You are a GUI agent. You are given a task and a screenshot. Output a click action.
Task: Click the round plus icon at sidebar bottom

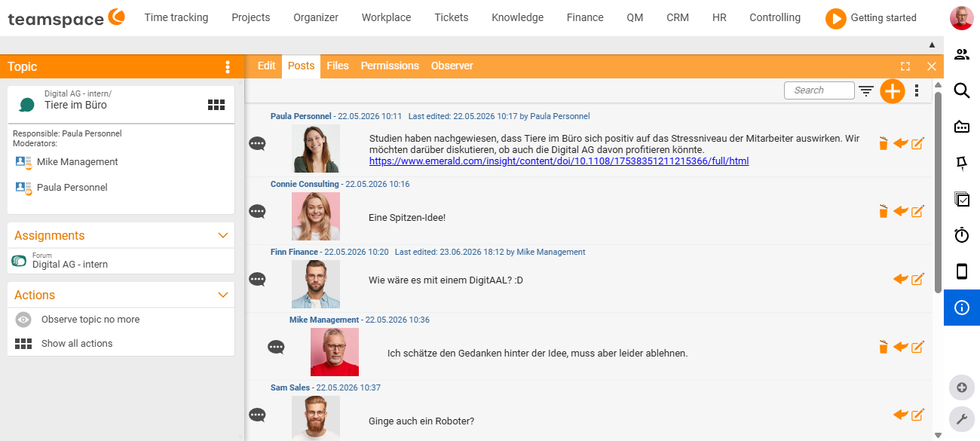coord(961,387)
